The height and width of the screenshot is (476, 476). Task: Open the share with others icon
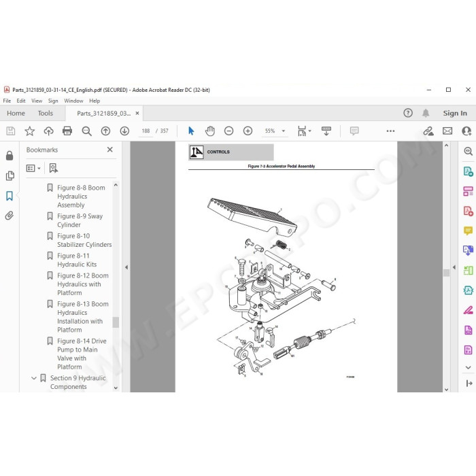466,131
